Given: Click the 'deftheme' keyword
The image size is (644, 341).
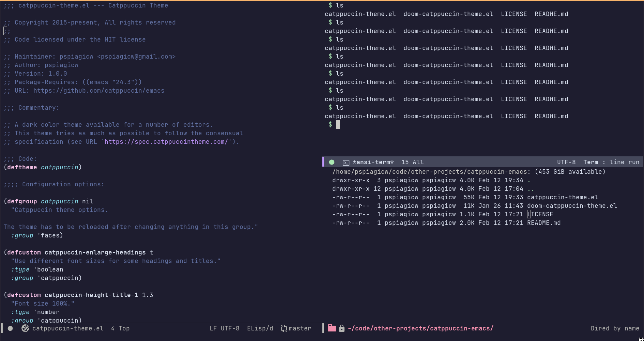Looking at the screenshot, I should [x=22, y=167].
